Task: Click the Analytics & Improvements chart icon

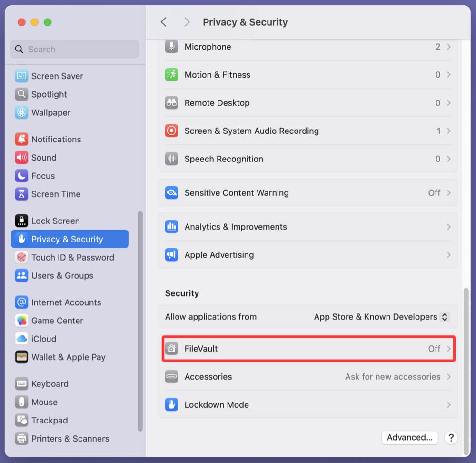Action: (171, 227)
